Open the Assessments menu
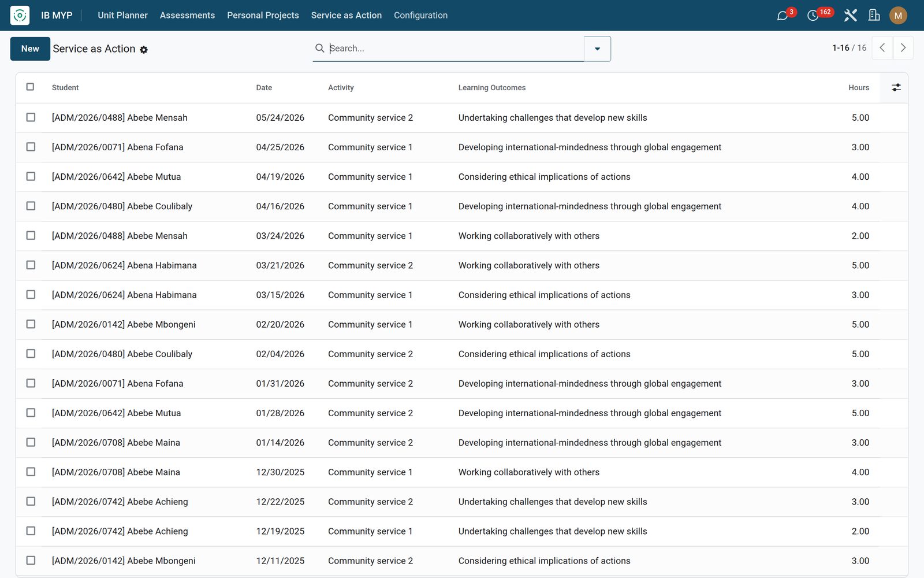924x578 pixels. pos(187,16)
